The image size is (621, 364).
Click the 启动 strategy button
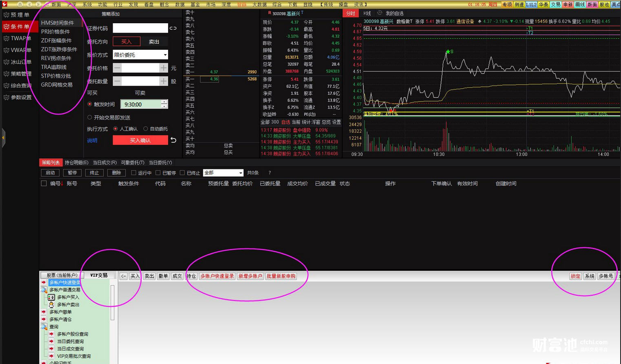pos(50,173)
